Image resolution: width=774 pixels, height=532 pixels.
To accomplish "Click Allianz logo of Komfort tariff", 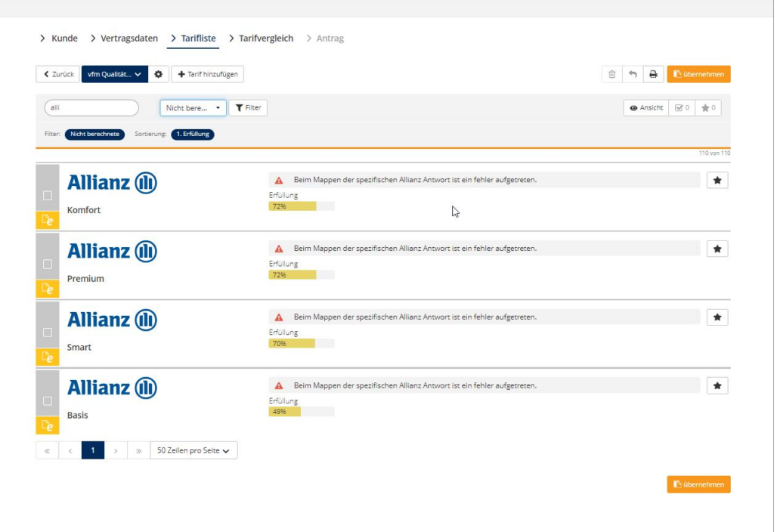I will tap(112, 183).
